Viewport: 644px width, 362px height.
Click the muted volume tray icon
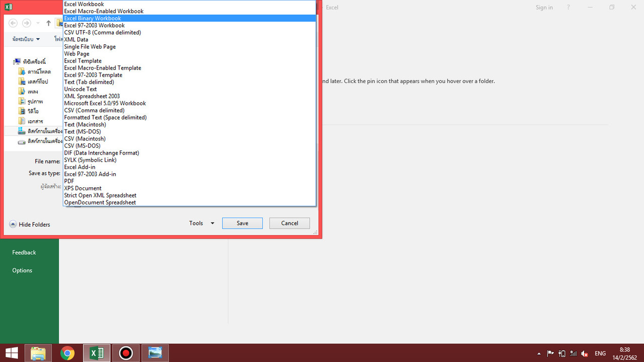[585, 353]
